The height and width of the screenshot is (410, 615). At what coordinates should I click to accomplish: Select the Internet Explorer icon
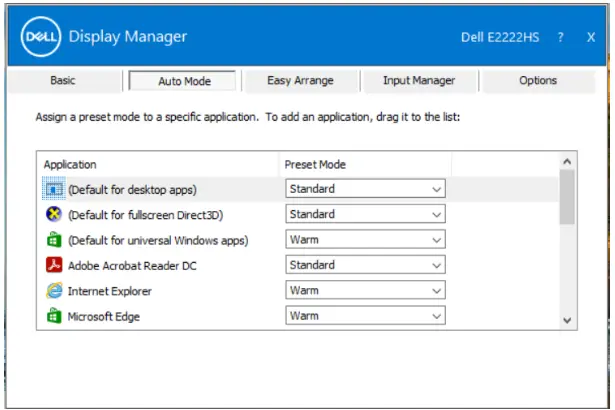click(54, 291)
